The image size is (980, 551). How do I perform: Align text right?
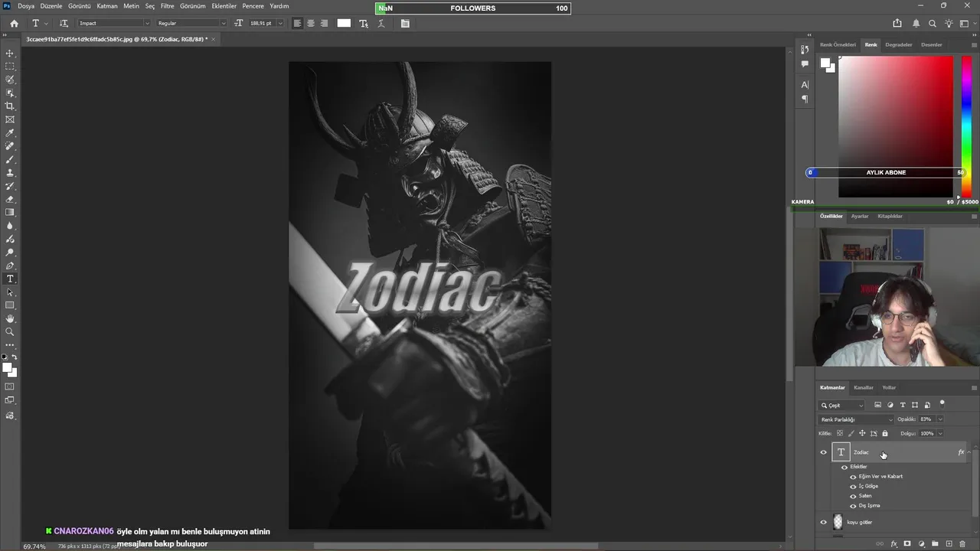[324, 23]
